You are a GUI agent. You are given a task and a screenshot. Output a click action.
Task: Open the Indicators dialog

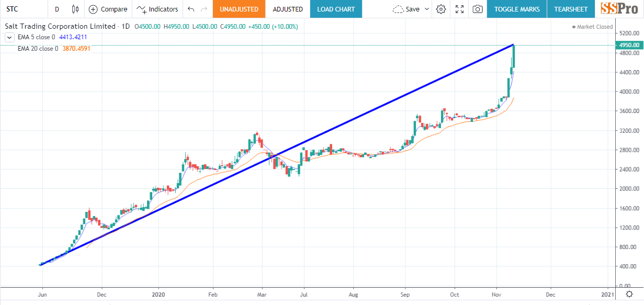[x=157, y=9]
